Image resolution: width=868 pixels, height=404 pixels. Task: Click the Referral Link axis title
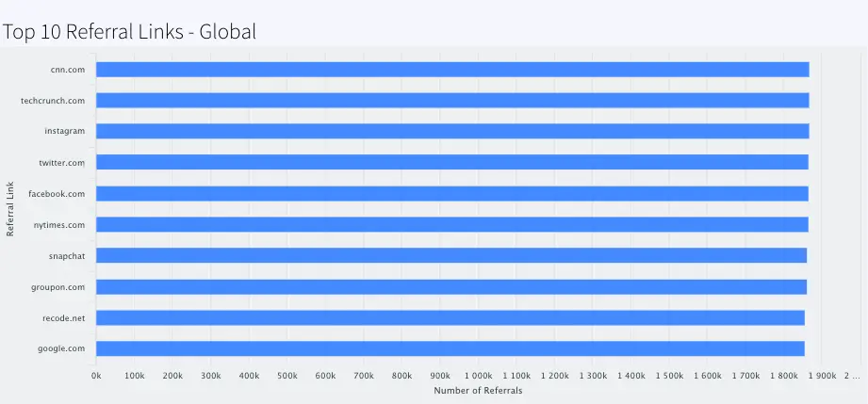tap(10, 209)
